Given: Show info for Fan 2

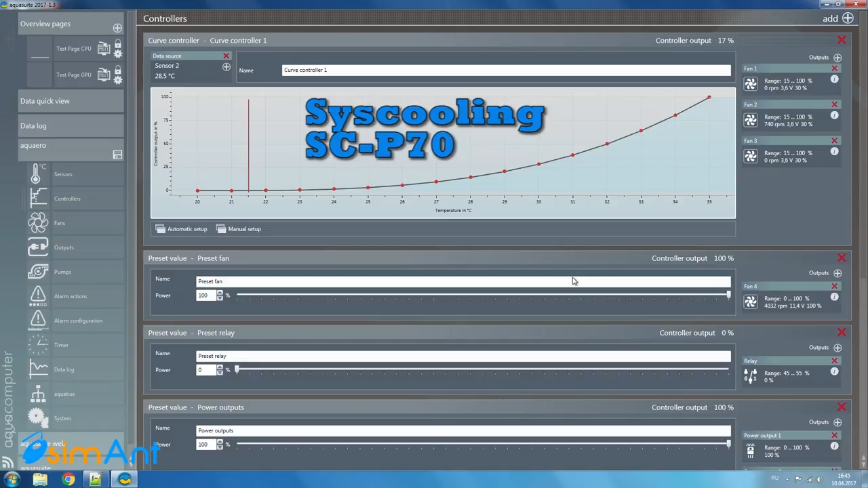Looking at the screenshot, I should point(835,115).
